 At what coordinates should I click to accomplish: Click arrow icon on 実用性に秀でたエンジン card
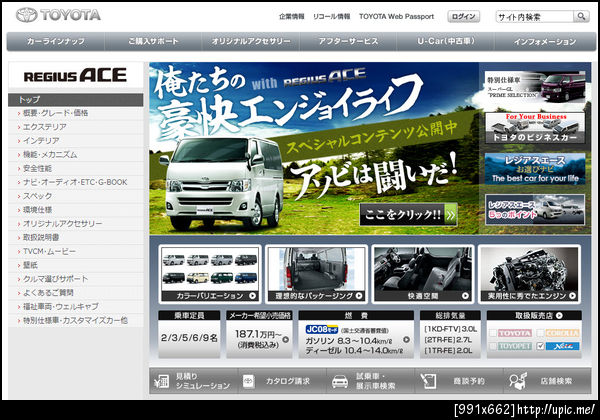(572, 296)
